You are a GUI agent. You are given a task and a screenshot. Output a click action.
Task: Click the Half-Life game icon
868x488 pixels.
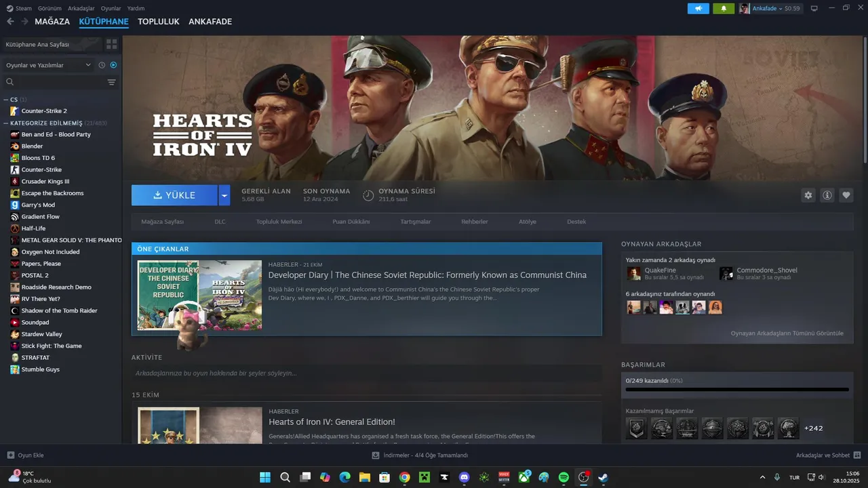pos(15,228)
